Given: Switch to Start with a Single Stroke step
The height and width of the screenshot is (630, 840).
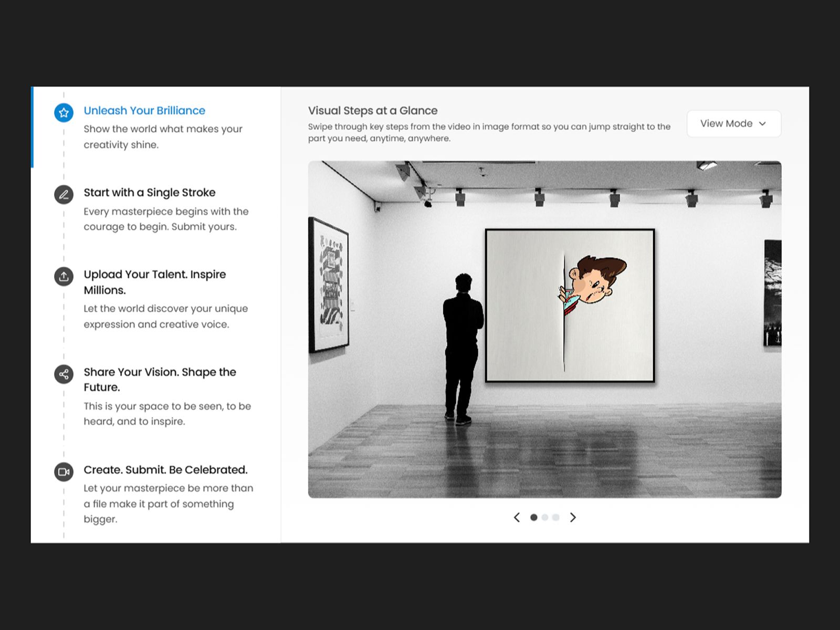Looking at the screenshot, I should point(150,193).
